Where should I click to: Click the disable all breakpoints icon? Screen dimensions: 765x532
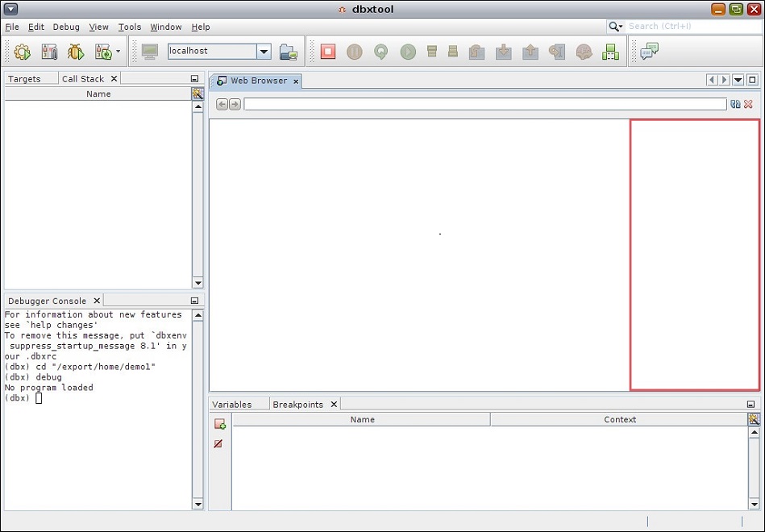(218, 443)
